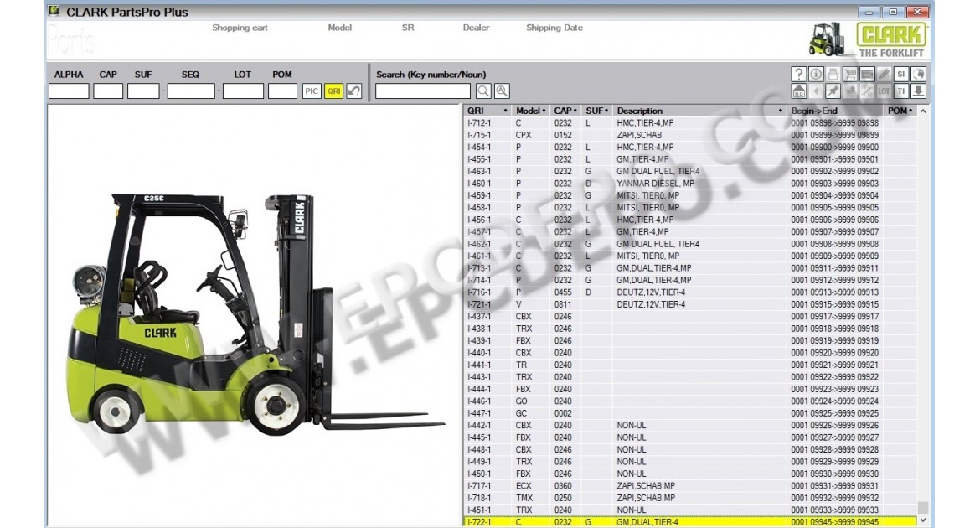Click the back arrow triangle icon

[x=816, y=91]
